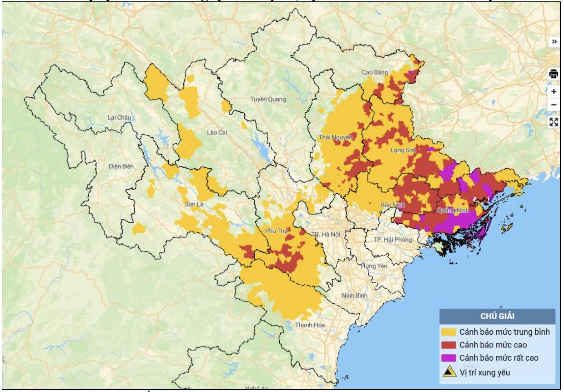Image resolution: width=564 pixels, height=392 pixels.
Task: Click the Lạng Sơn province label
Action: [403, 150]
